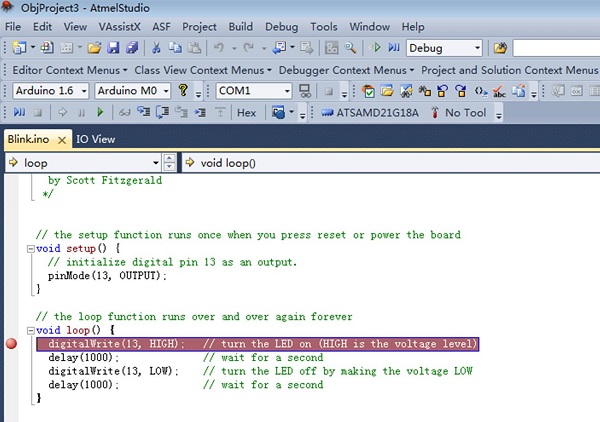The image size is (600, 422).
Task: Expand Editor Context Menus dropdown
Action: 70,70
